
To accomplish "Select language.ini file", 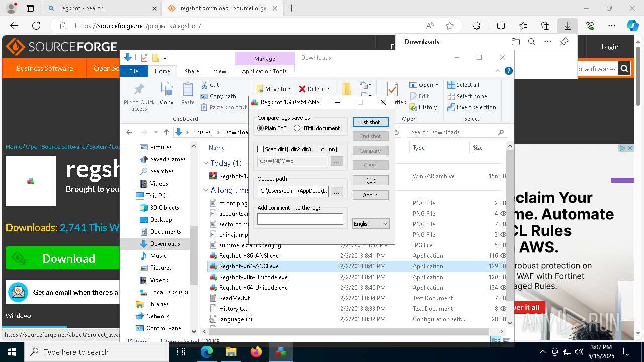I will tap(235, 319).
